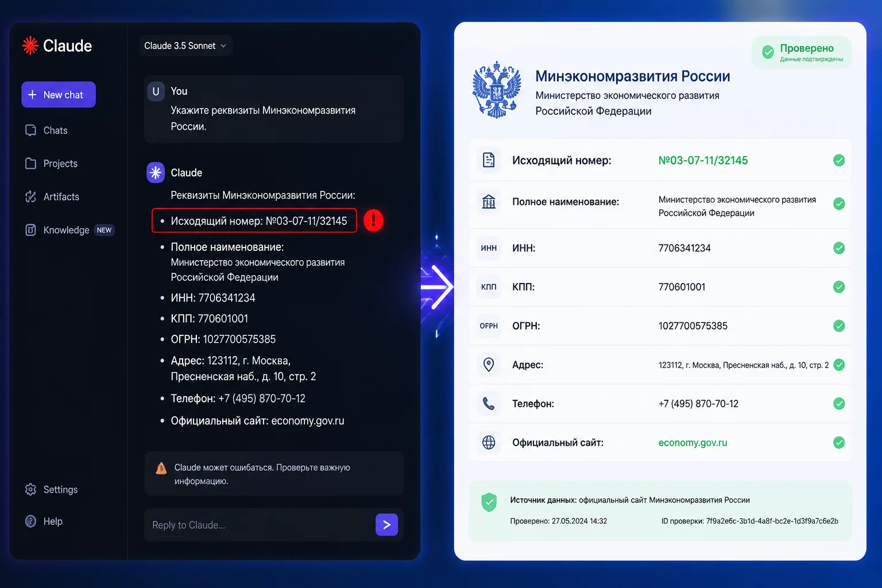Click the map pin icon for Адрес
The height and width of the screenshot is (588, 882).
click(x=489, y=365)
